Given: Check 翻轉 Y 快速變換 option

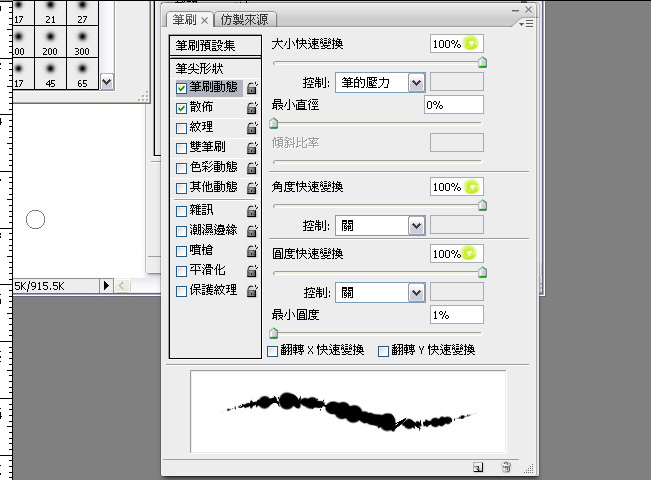Looking at the screenshot, I should pyautogui.click(x=383, y=351).
